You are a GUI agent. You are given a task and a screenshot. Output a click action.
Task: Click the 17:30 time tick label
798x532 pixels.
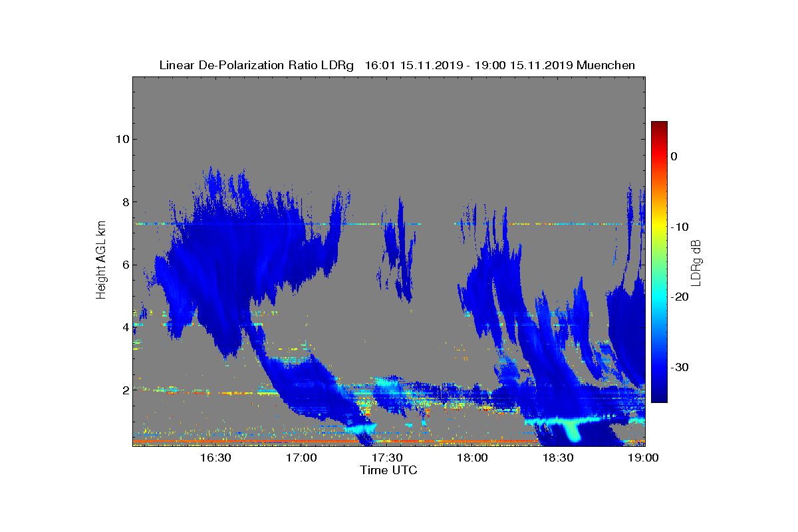[387, 458]
